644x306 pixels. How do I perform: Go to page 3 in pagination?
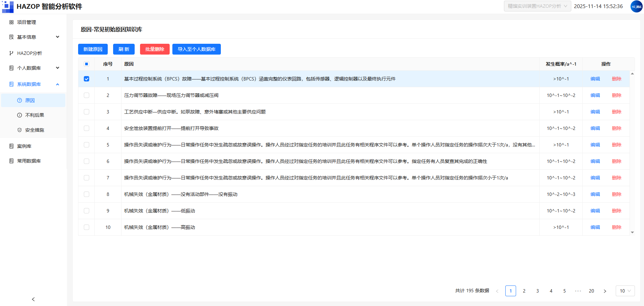[x=538, y=291]
